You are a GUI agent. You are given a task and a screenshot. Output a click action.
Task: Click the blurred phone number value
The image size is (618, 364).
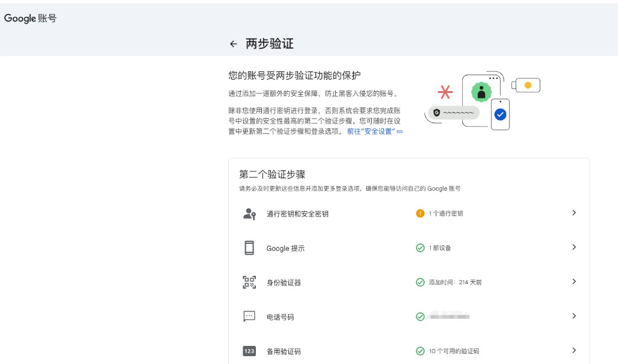click(449, 316)
